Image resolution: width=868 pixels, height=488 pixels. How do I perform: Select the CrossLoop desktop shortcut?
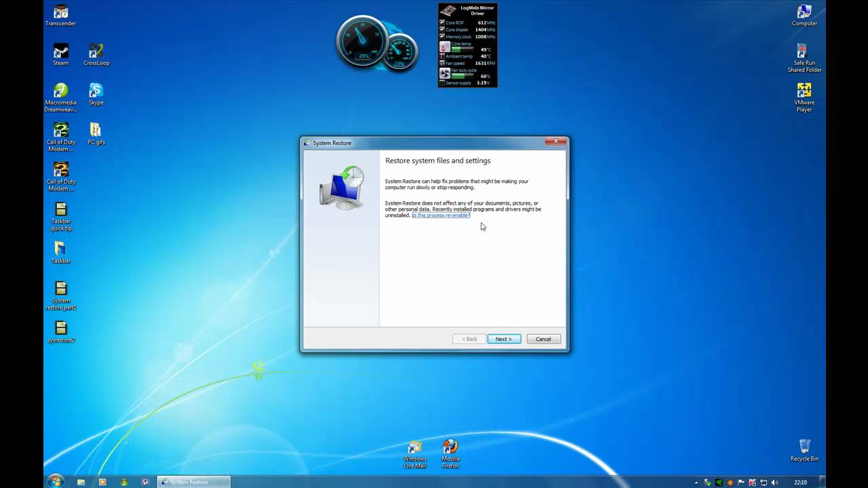96,55
